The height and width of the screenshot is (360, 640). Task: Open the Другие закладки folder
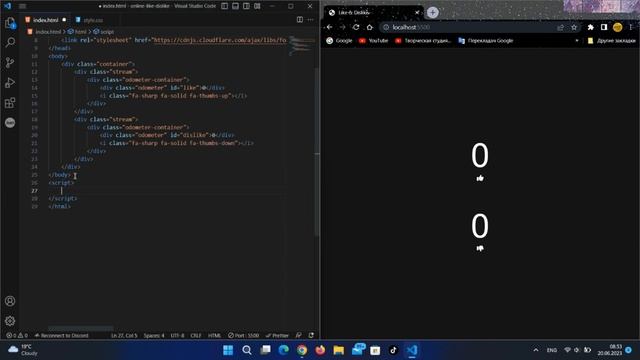pos(611,41)
